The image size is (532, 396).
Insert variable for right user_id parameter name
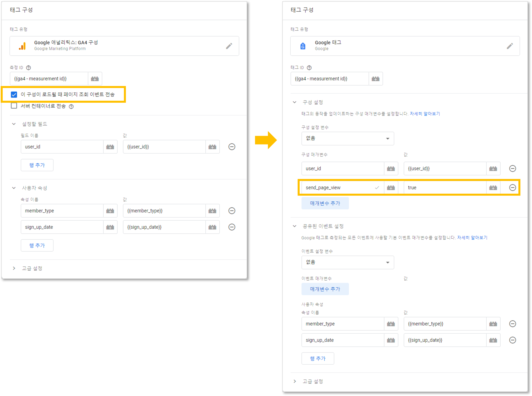click(x=391, y=169)
